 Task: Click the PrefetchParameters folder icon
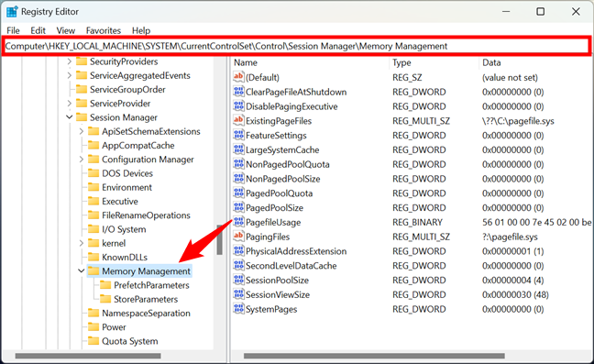105,285
